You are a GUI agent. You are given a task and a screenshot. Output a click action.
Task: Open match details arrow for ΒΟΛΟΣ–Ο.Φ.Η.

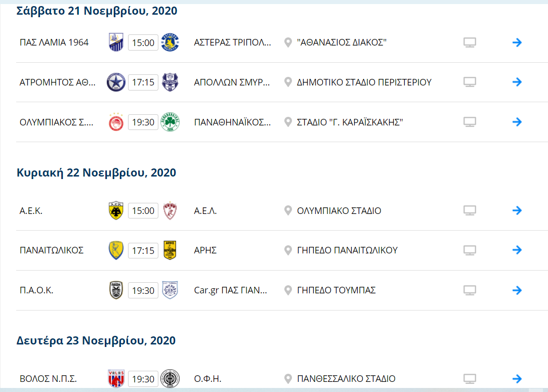click(517, 378)
